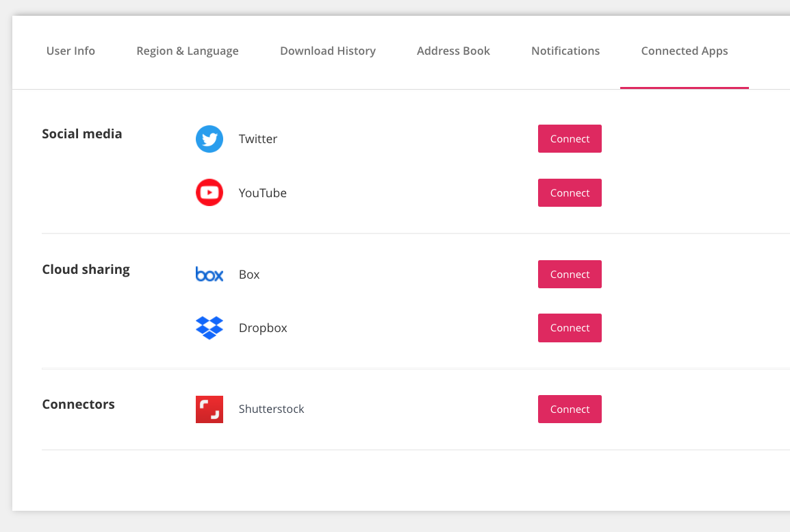This screenshot has width=790, height=532.
Task: Click the Twitter bird icon
Action: click(209, 139)
